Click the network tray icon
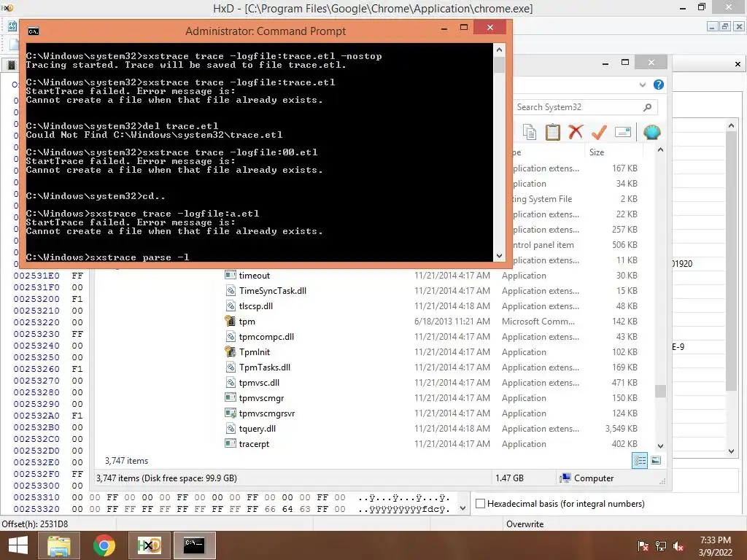This screenshot has width=747, height=560. pyautogui.click(x=661, y=546)
